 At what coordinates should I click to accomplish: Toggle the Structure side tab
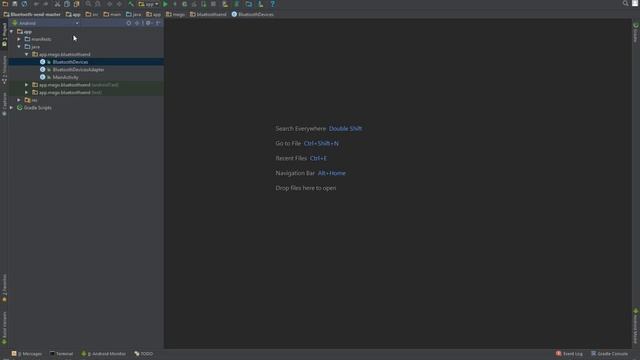pyautogui.click(x=4, y=70)
